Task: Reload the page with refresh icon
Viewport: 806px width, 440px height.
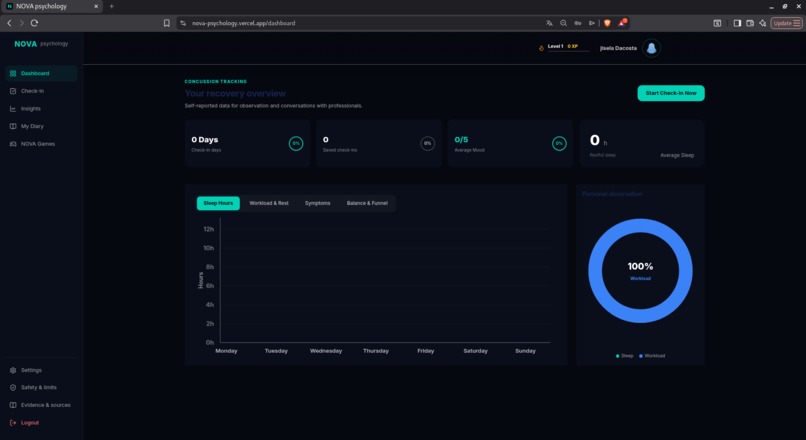Action: (x=34, y=23)
